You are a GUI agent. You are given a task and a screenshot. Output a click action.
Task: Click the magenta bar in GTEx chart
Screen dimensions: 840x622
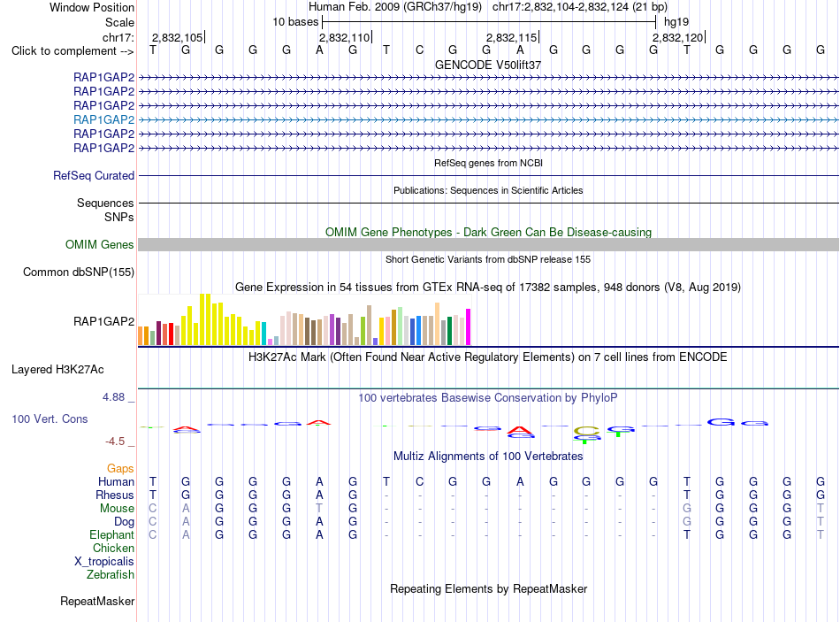pyautogui.click(x=469, y=326)
